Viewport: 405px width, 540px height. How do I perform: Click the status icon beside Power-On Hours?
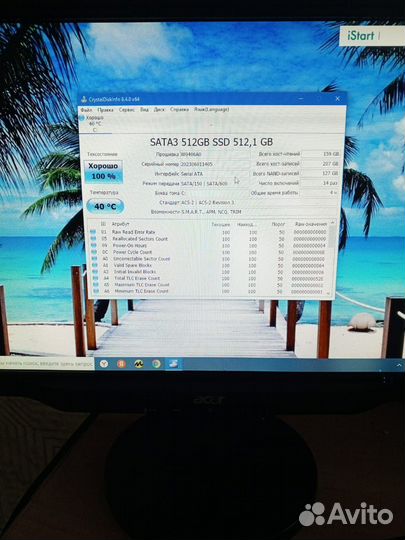[x=94, y=245]
